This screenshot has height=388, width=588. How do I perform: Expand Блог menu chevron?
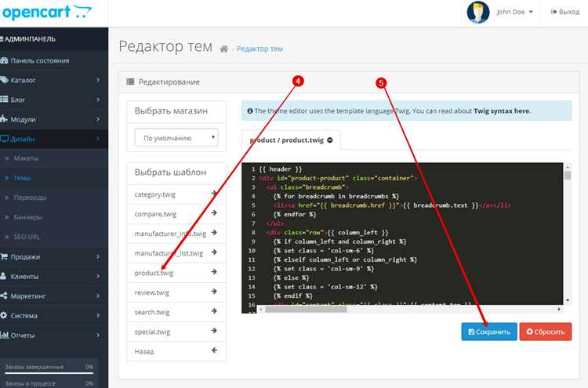[x=98, y=100]
